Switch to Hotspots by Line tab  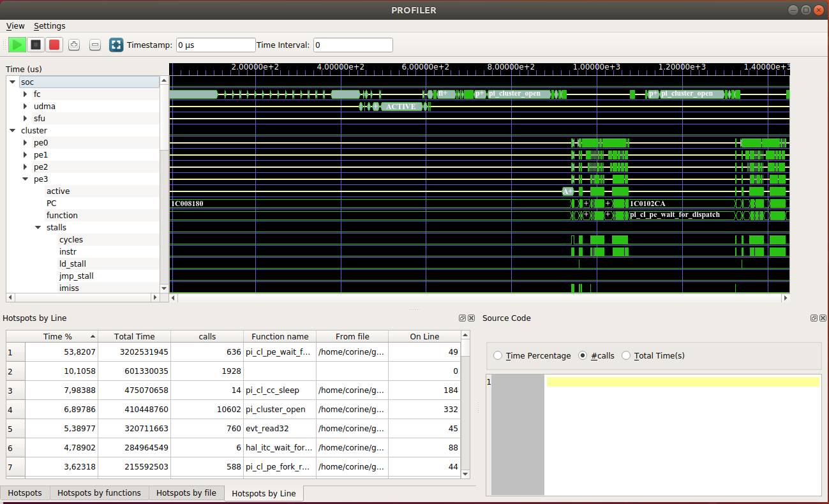(264, 493)
